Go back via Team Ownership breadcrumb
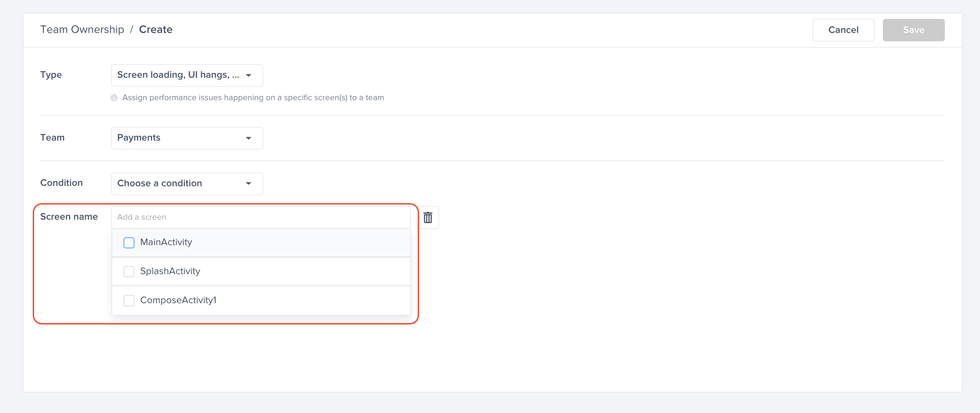Screen dimensions: 980x413 click(x=82, y=29)
